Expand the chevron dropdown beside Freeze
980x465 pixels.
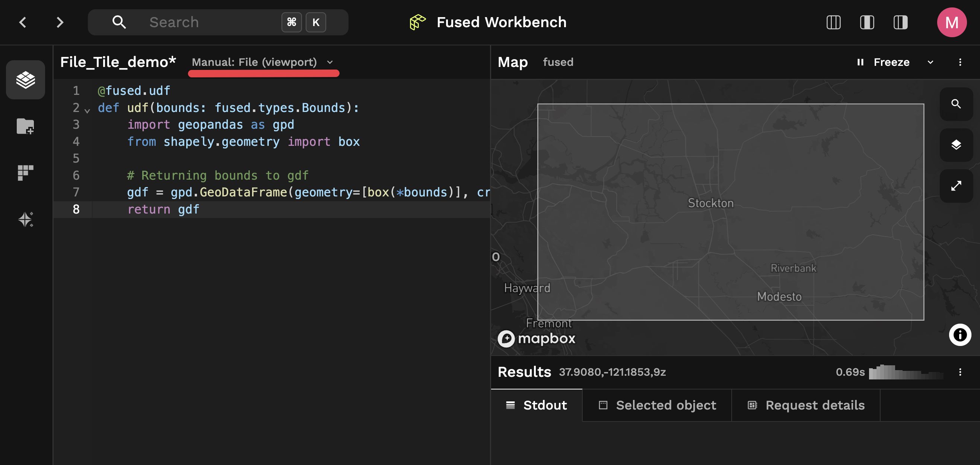point(930,62)
